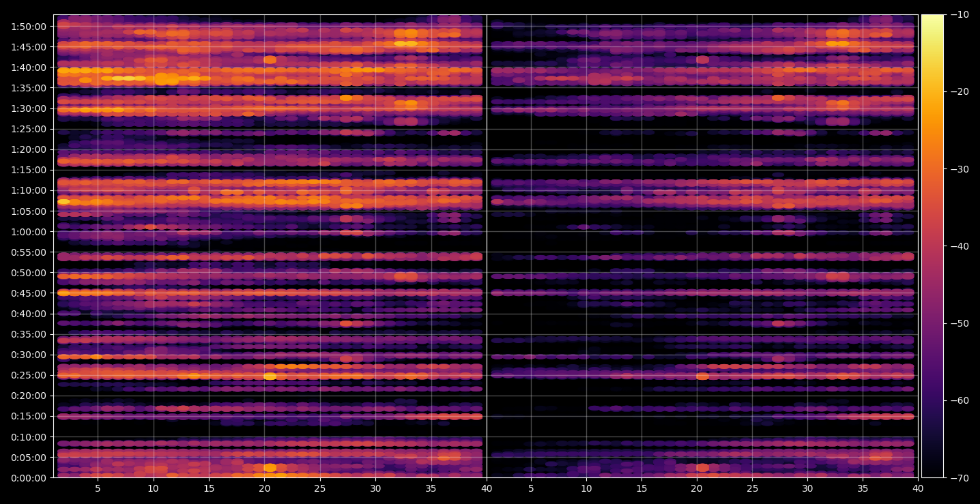Click x-axis tick 10 of the left heatmap
This screenshot has height=504, width=980.
tap(153, 488)
